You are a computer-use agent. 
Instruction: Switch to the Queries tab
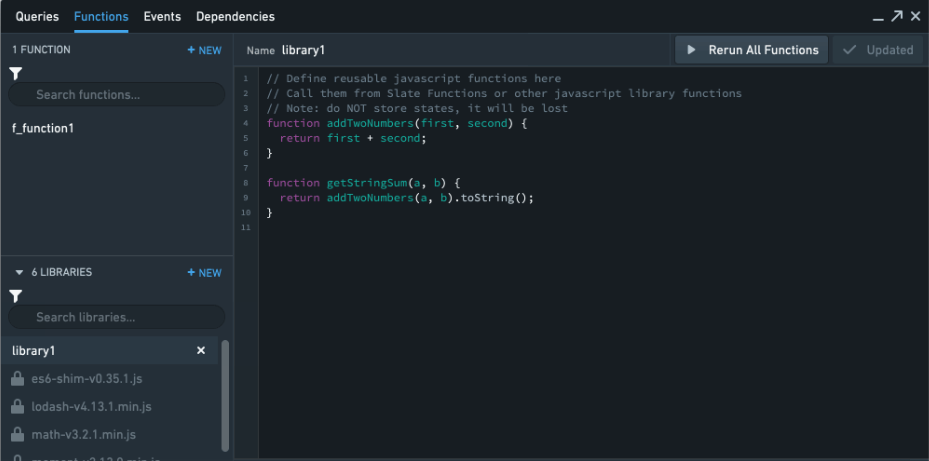tap(37, 17)
